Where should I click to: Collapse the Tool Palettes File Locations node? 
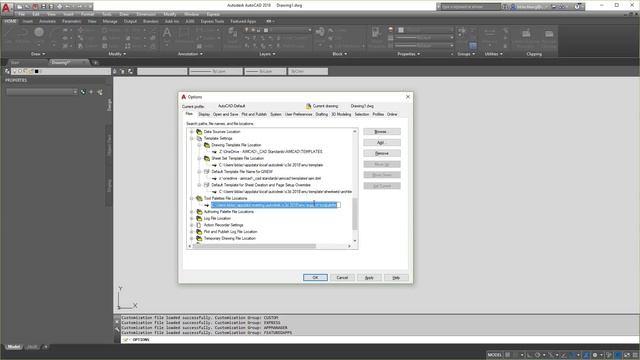coord(191,198)
